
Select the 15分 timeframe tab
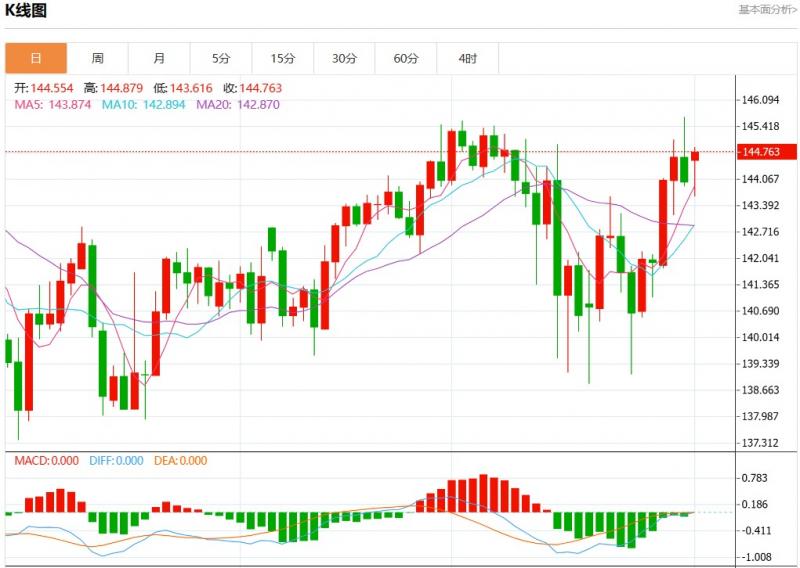pyautogui.click(x=283, y=59)
